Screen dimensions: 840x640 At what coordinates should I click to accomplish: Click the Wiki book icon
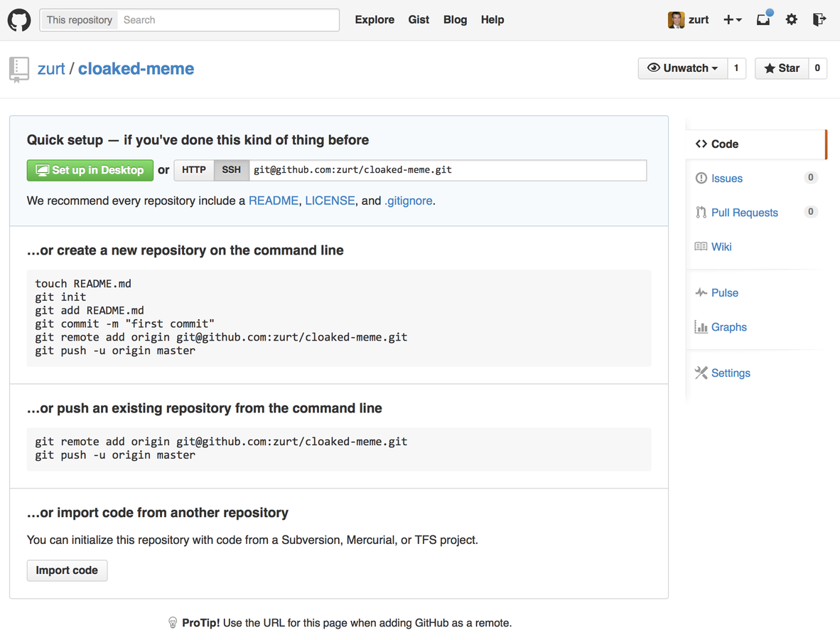(x=701, y=247)
